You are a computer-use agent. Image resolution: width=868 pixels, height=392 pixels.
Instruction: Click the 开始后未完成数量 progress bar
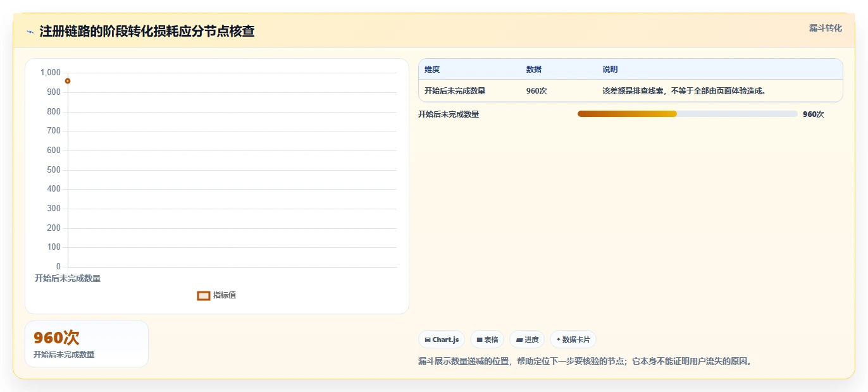point(688,114)
